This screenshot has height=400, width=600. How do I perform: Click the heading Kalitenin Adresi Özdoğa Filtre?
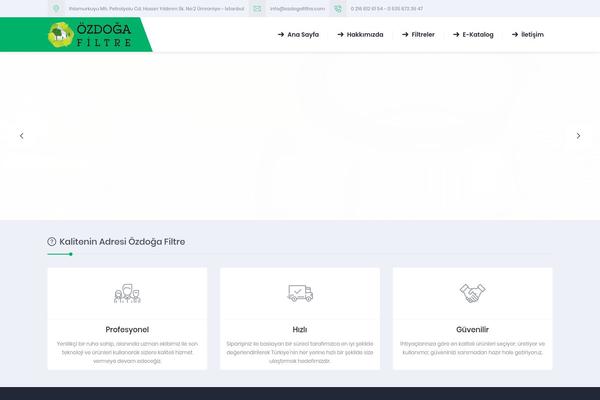click(122, 242)
